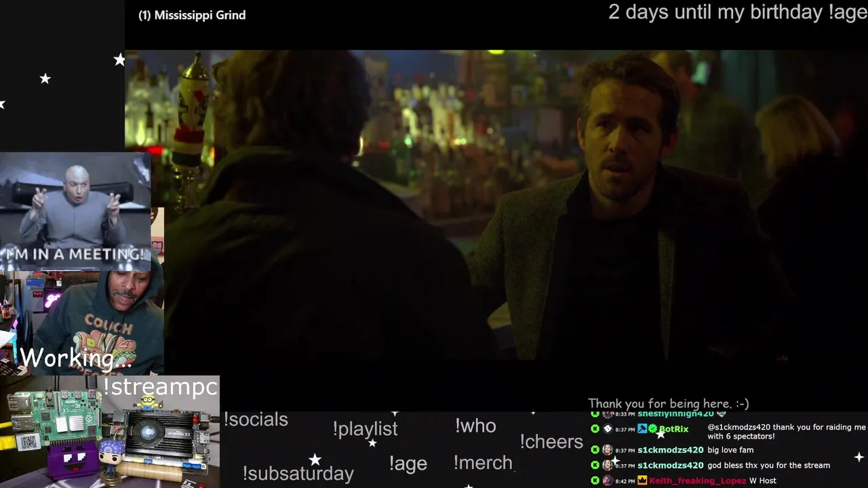The width and height of the screenshot is (868, 488).
Task: Click the 'W Host' chat message
Action: [x=763, y=481]
